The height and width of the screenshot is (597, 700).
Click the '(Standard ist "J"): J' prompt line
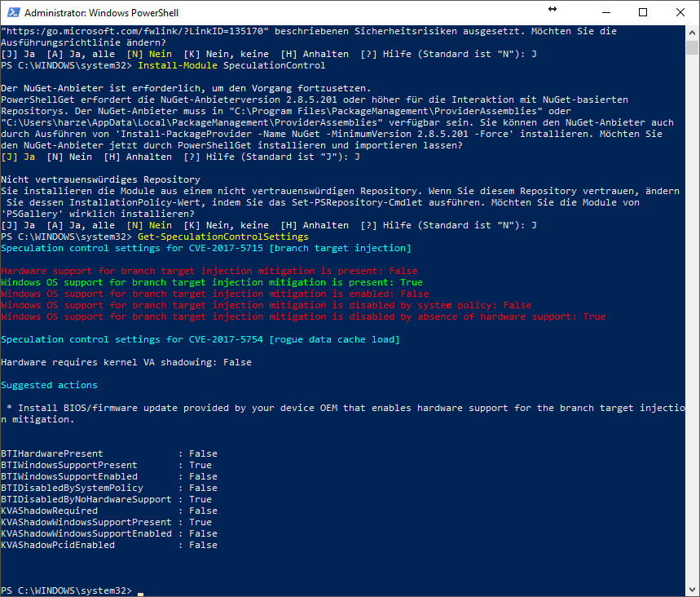pyautogui.click(x=180, y=157)
